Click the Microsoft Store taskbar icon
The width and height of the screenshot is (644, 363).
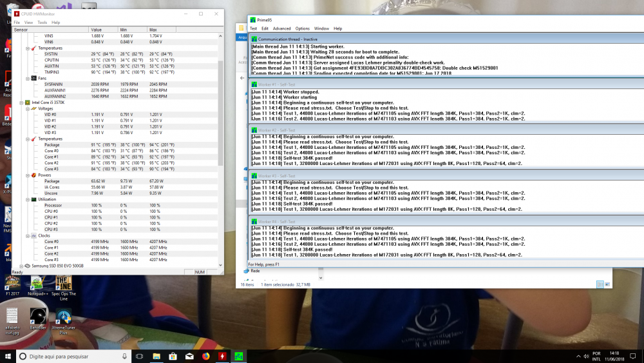173,356
